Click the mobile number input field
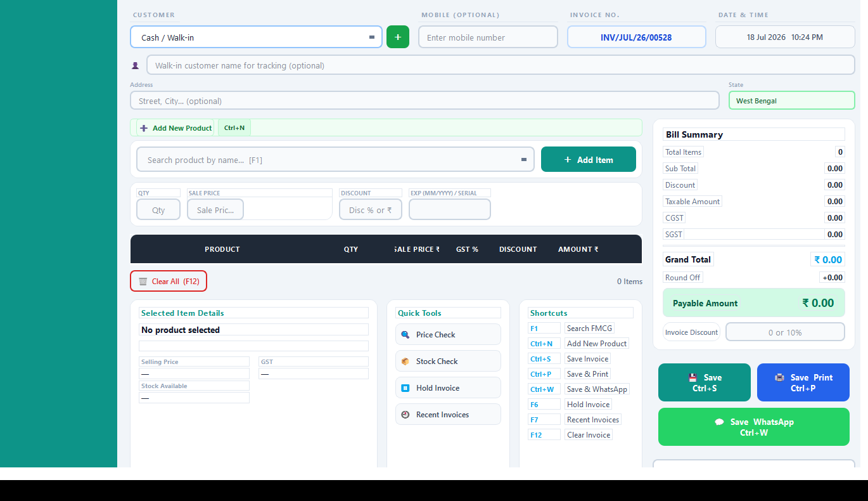The image size is (868, 501). tap(488, 37)
